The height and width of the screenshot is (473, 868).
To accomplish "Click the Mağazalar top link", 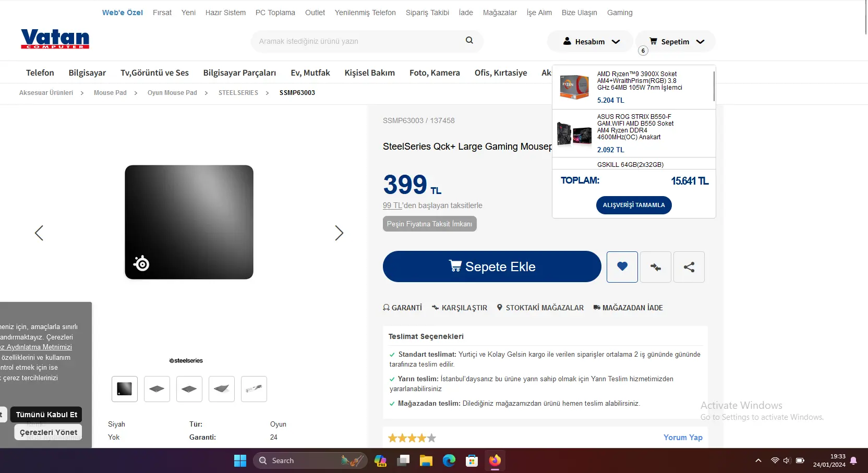I will click(x=500, y=13).
